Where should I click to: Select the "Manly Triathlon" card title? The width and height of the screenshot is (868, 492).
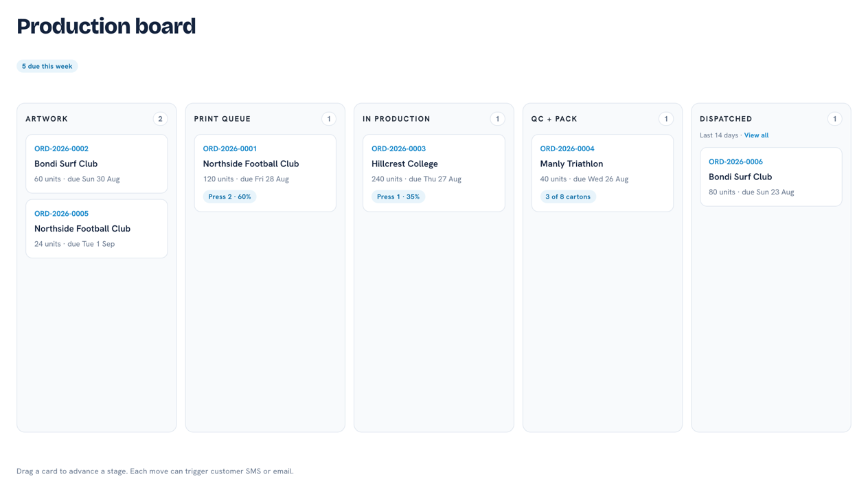coord(571,164)
